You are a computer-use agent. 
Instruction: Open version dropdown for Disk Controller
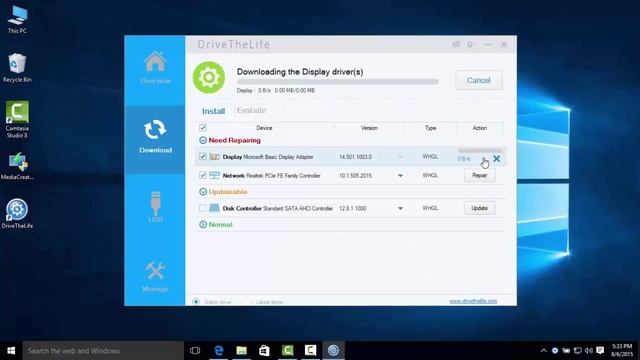[x=400, y=208]
